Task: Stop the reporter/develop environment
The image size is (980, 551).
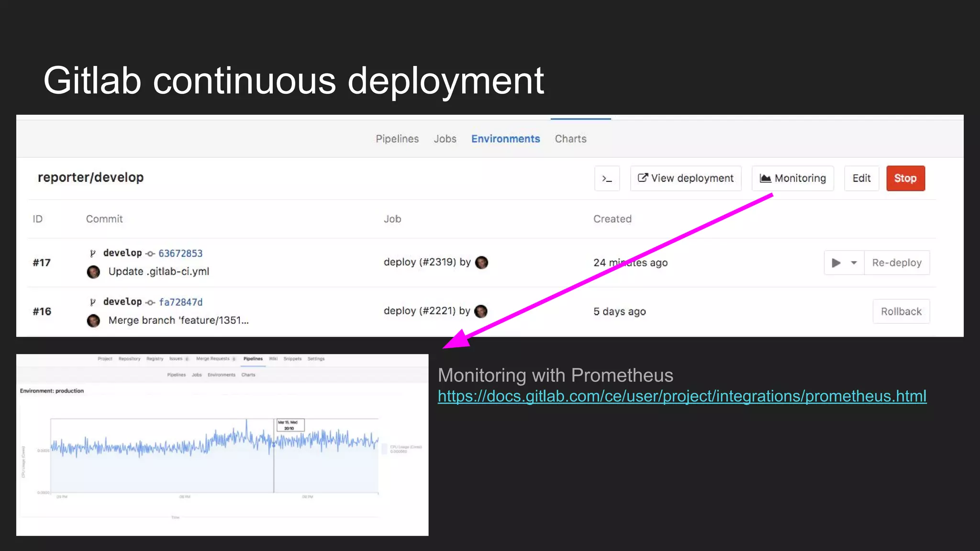Action: click(905, 178)
